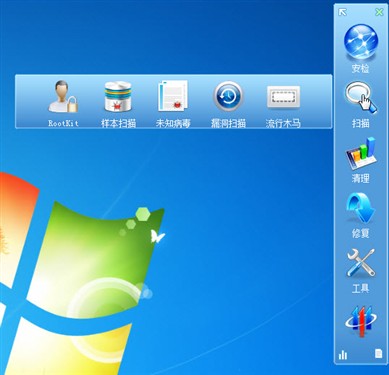389x375 pixels.
Task: Select the 未知病毒 document icon
Action: coord(173,96)
